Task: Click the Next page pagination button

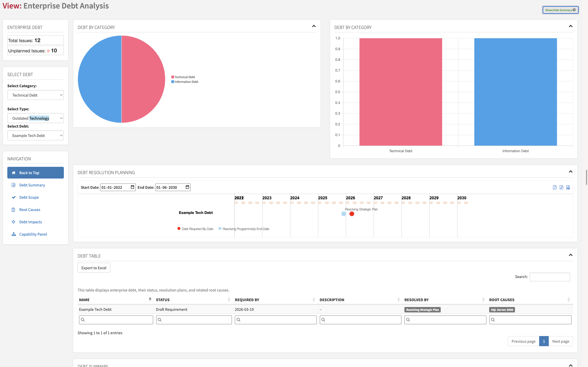Action: [x=560, y=341]
